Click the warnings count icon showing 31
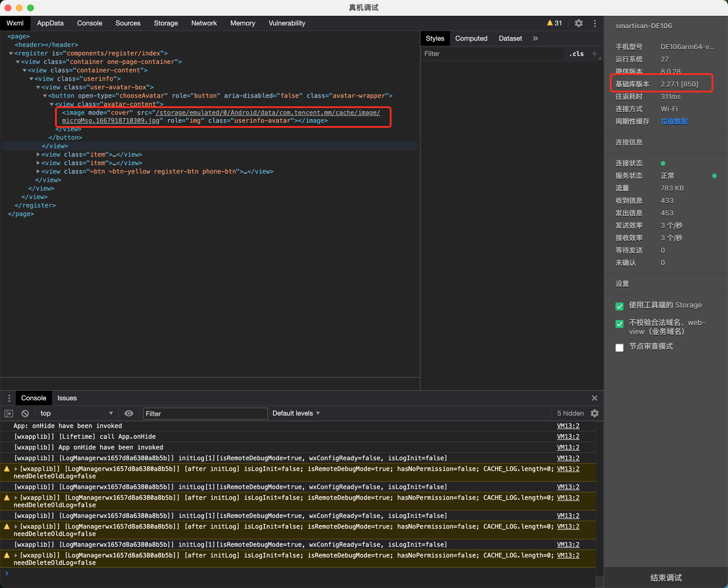 click(x=554, y=23)
